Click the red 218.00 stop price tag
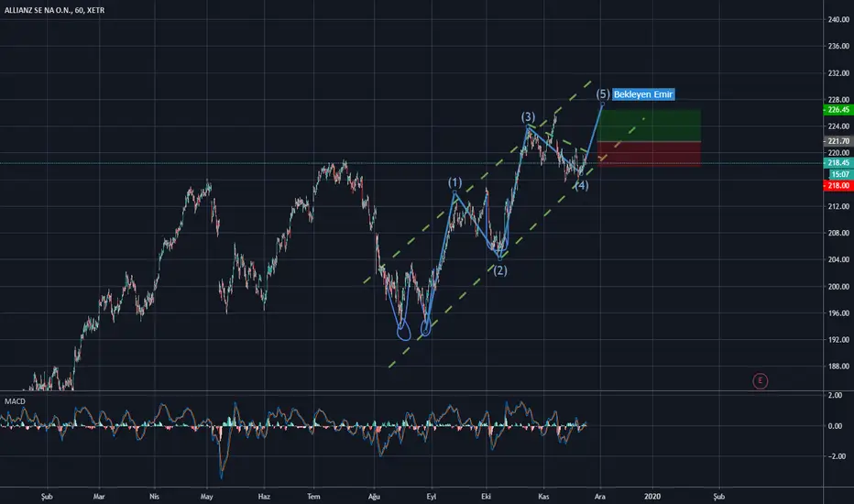The image size is (854, 504). (x=838, y=186)
